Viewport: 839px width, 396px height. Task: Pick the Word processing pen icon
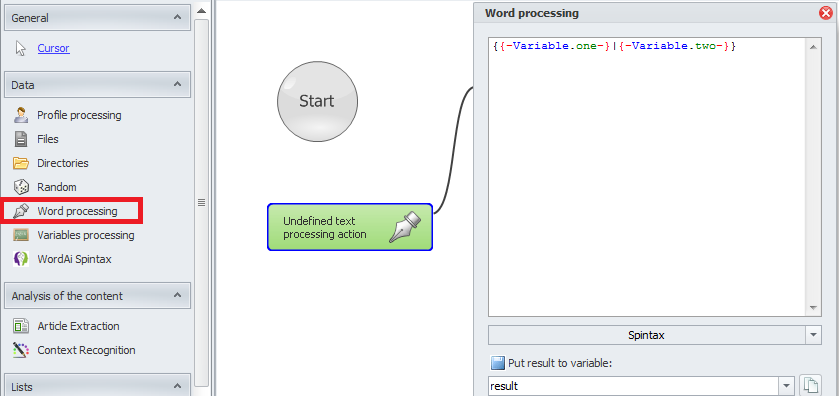point(21,211)
